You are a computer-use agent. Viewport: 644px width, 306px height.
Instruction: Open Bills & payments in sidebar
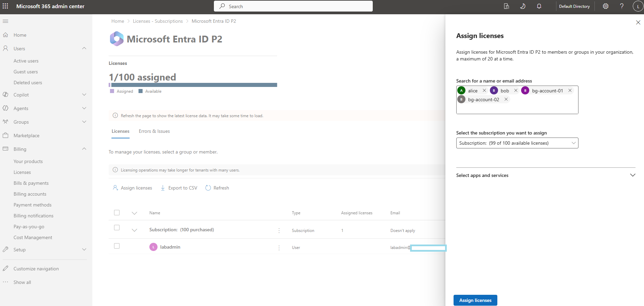point(31,183)
